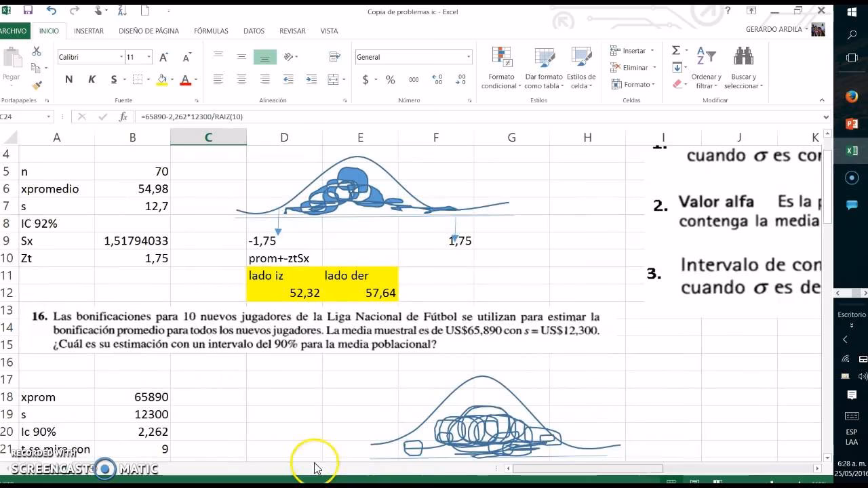
Task: Open the font size 11 dropdown
Action: (149, 57)
